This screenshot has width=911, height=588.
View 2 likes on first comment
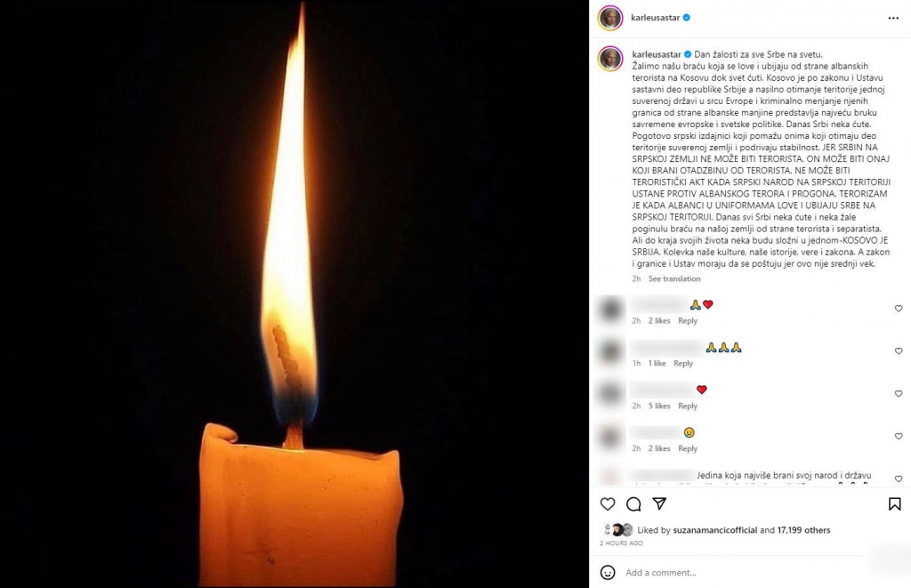659,321
